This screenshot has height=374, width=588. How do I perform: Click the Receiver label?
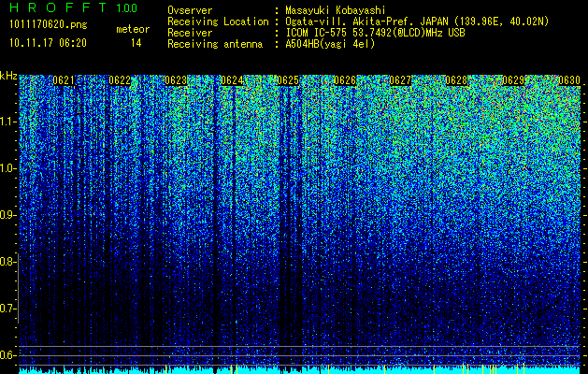click(190, 33)
